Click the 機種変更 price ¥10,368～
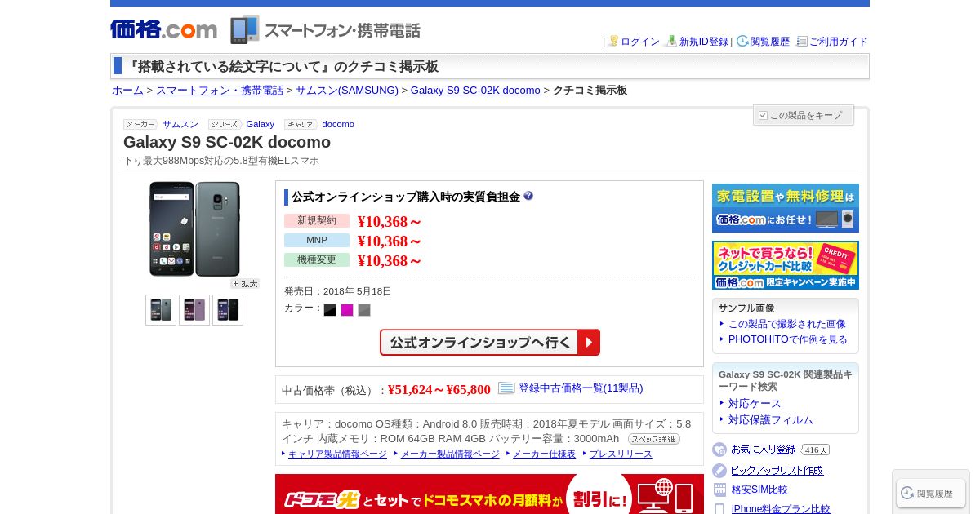 (390, 261)
